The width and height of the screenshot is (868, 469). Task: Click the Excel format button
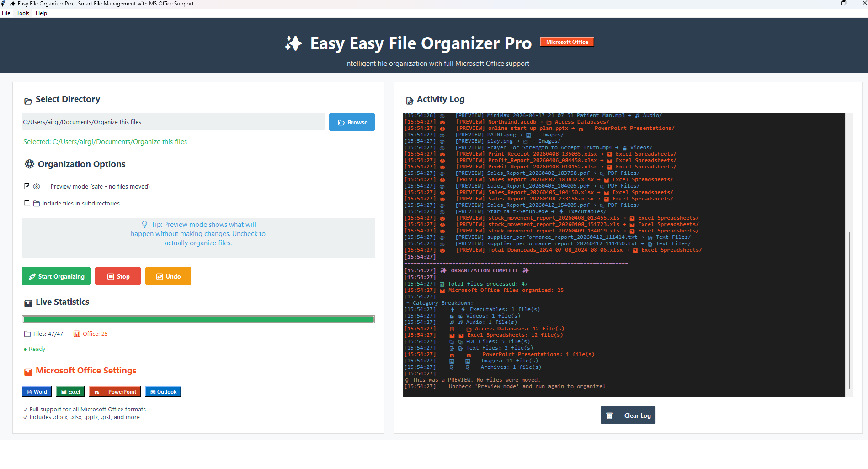point(70,392)
